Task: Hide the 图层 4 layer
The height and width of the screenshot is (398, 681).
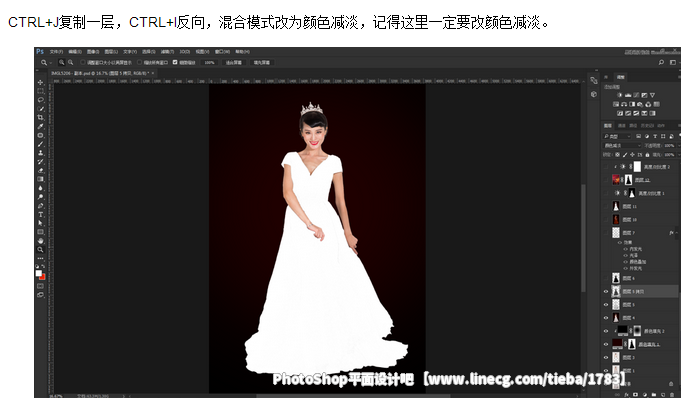Action: coord(606,318)
